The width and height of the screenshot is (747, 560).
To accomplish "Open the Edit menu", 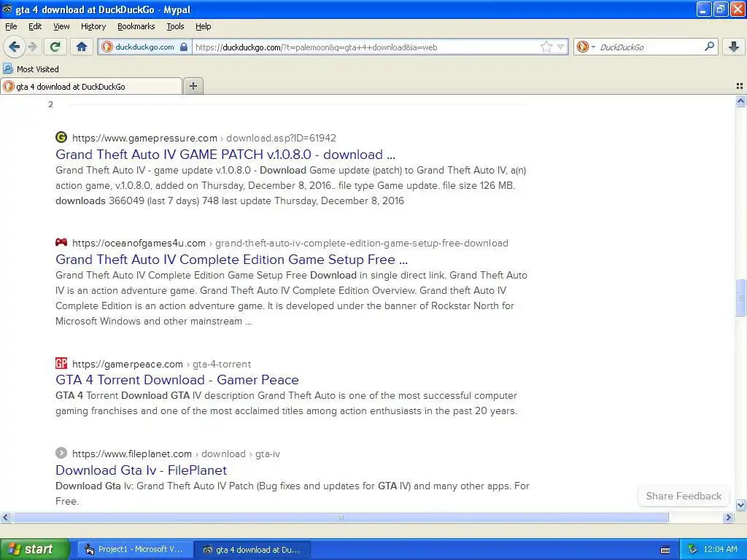I will [35, 26].
